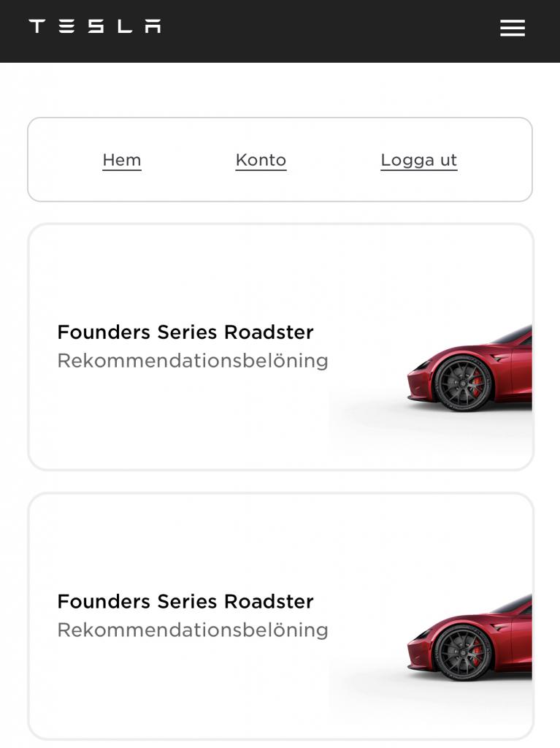Click the red Roadster image in first card
Screen dimensions: 560x748
click(x=469, y=367)
